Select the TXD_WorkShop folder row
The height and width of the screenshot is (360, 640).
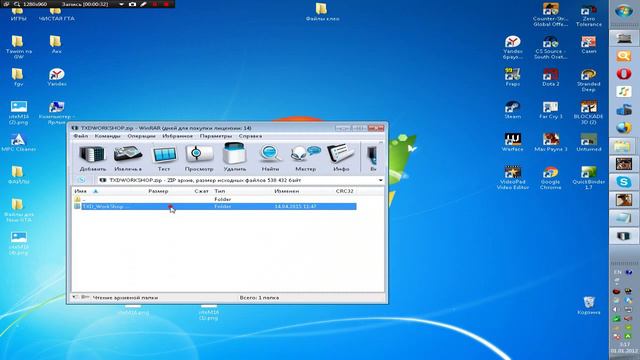point(215,207)
